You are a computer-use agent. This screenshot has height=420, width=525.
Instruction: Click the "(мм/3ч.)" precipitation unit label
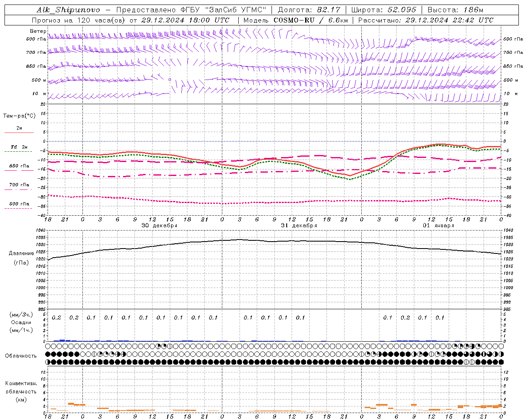21,315
